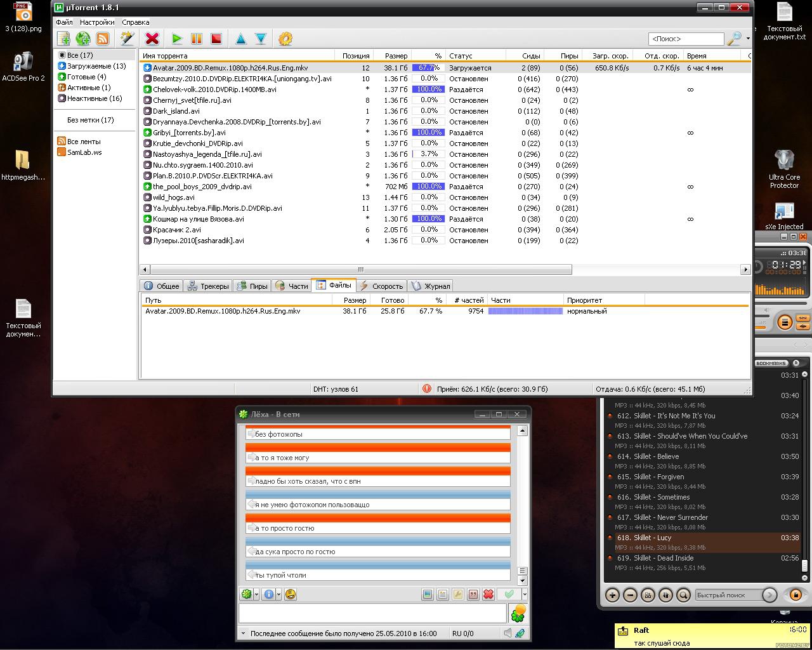812x650 pixels.
Task: Open the Справка menu
Action: [x=135, y=22]
